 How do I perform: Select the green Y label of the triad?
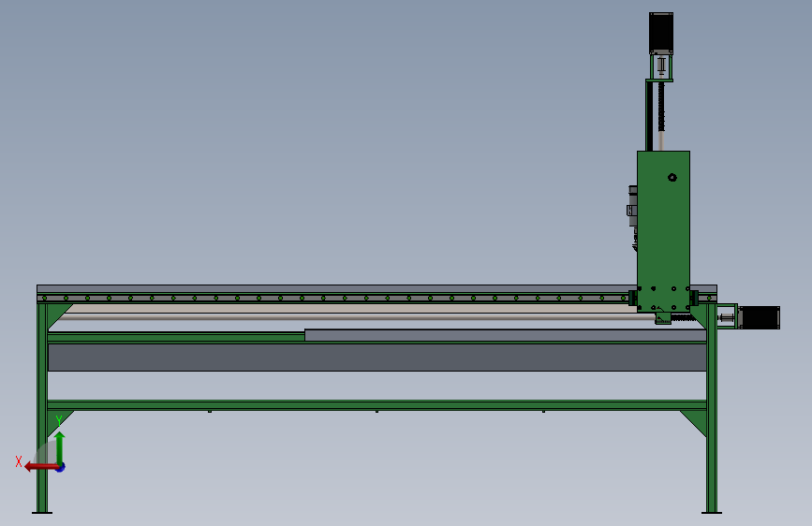[59, 420]
